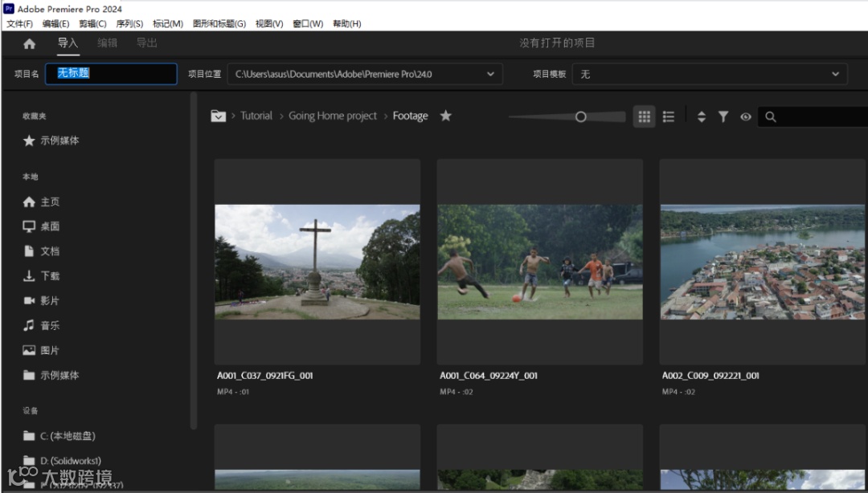Toggle favorite star for Footage folder
This screenshot has height=493, width=868.
(x=445, y=116)
